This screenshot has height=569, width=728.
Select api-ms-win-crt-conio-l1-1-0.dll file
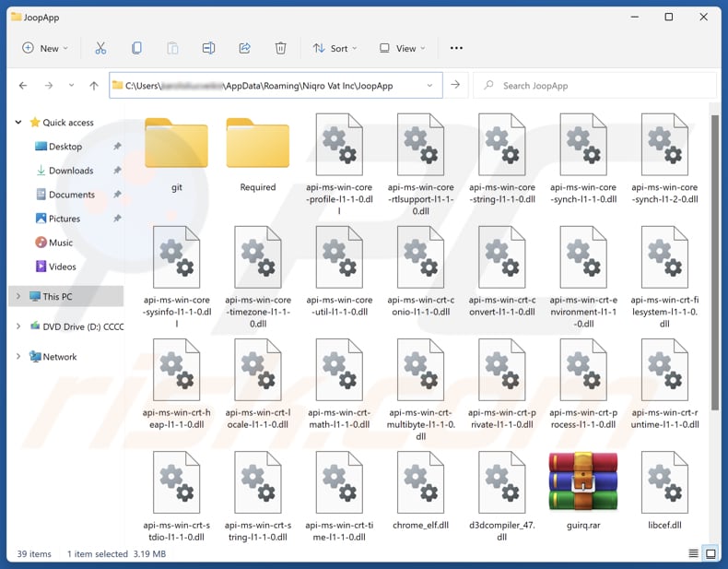tap(420, 272)
